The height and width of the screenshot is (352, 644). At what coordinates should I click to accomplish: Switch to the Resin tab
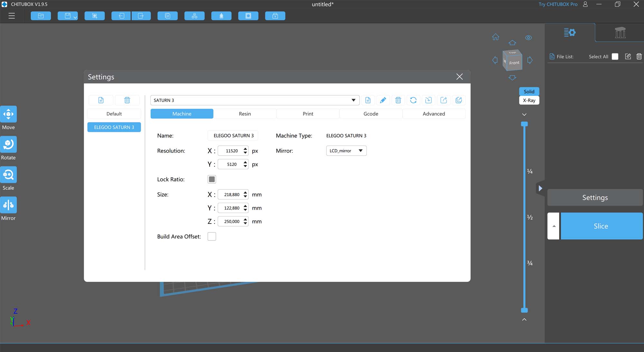click(245, 114)
